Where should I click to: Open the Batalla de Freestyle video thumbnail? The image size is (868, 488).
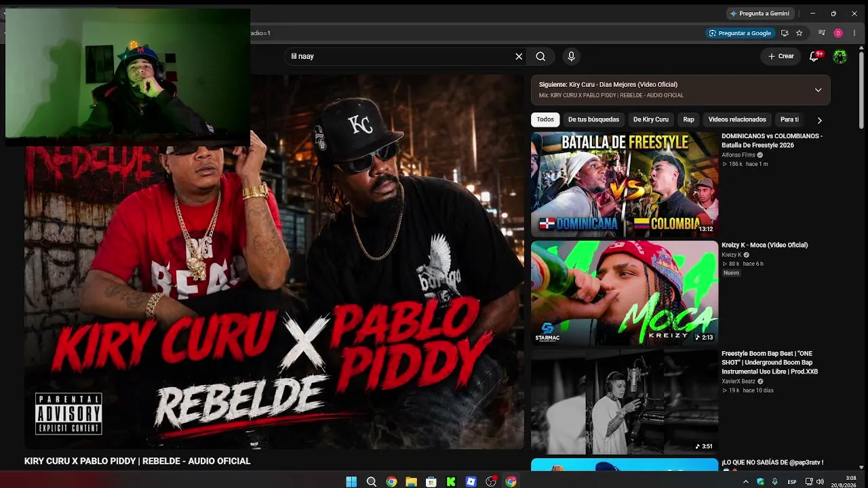coord(625,184)
